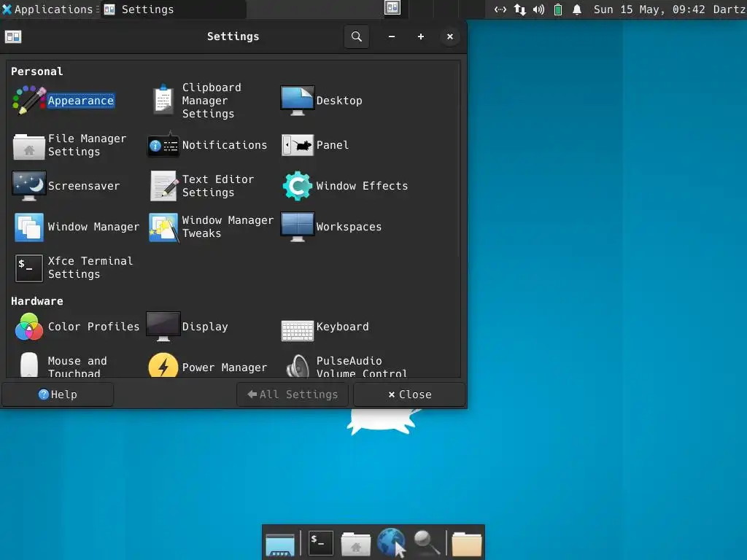Open the Appearance settings icon
The width and height of the screenshot is (747, 560).
(29, 101)
